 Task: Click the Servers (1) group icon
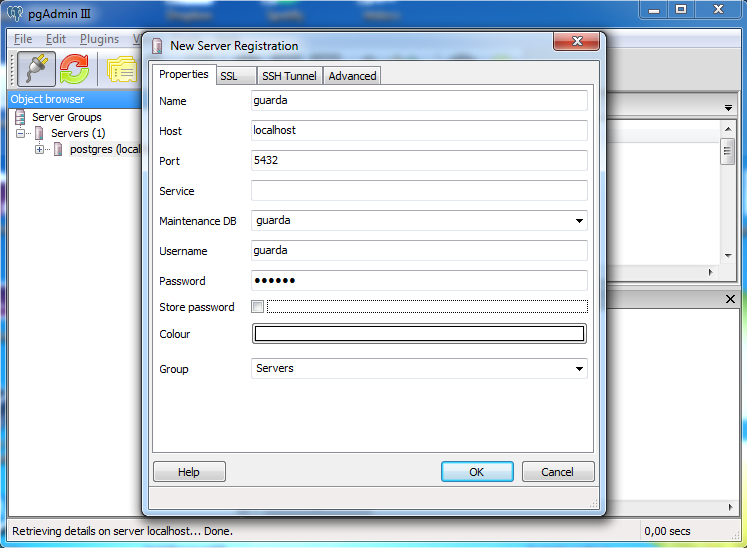tap(40, 133)
